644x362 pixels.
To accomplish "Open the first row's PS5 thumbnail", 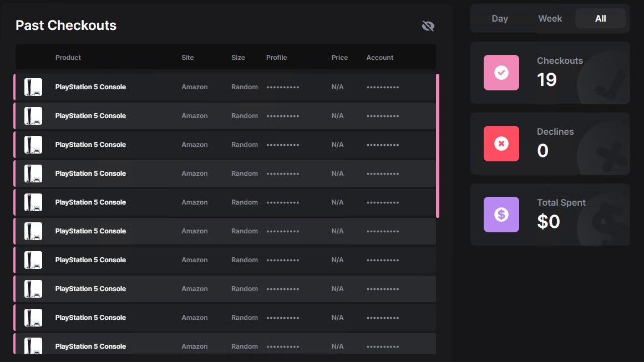I will click(x=33, y=87).
